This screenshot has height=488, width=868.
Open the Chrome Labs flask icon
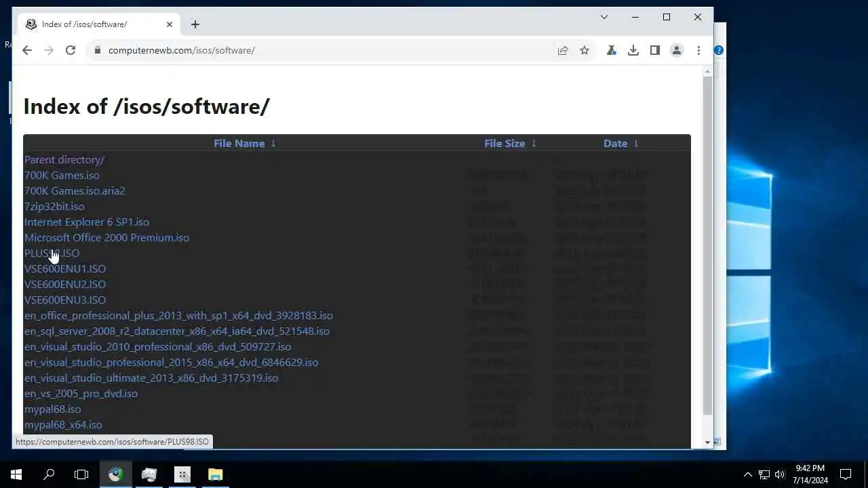pos(612,50)
